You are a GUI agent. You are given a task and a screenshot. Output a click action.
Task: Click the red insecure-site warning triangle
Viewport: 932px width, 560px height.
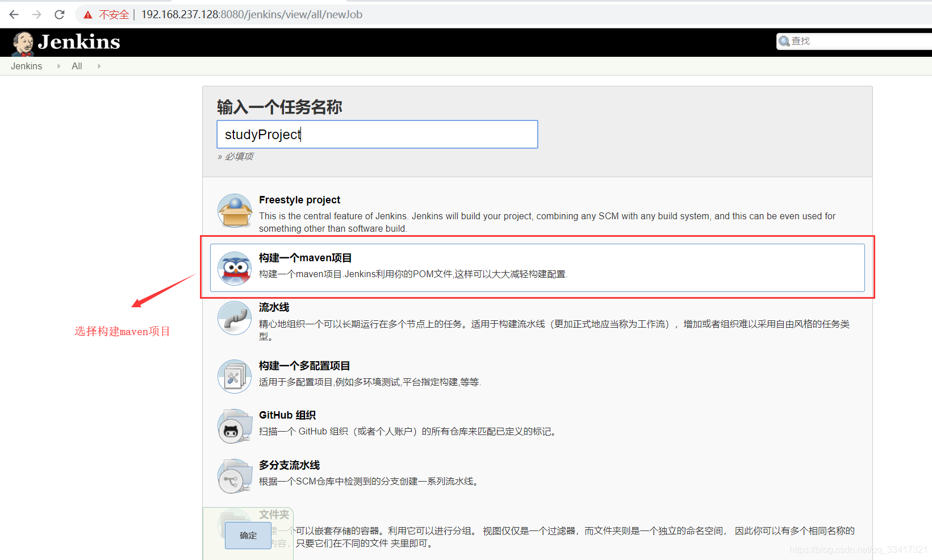tap(88, 15)
